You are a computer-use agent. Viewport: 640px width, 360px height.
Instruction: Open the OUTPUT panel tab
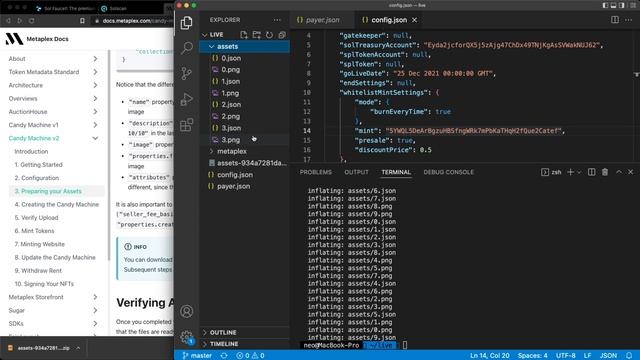(356, 172)
